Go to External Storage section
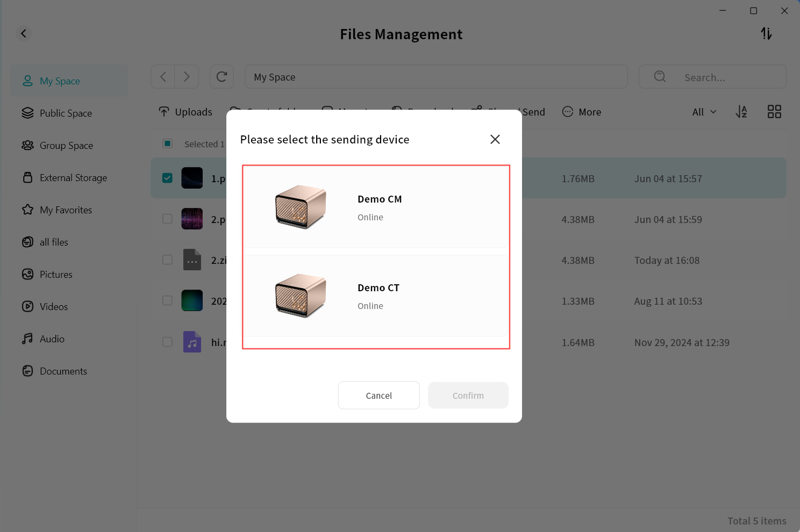 point(73,178)
